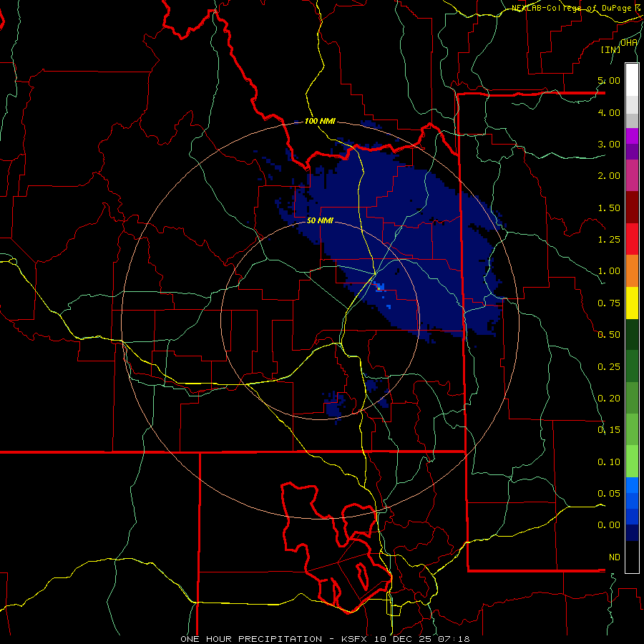Screen dimensions: 644x644
Task: Select the forest green swatch beside 0.25
Action: [x=632, y=366]
